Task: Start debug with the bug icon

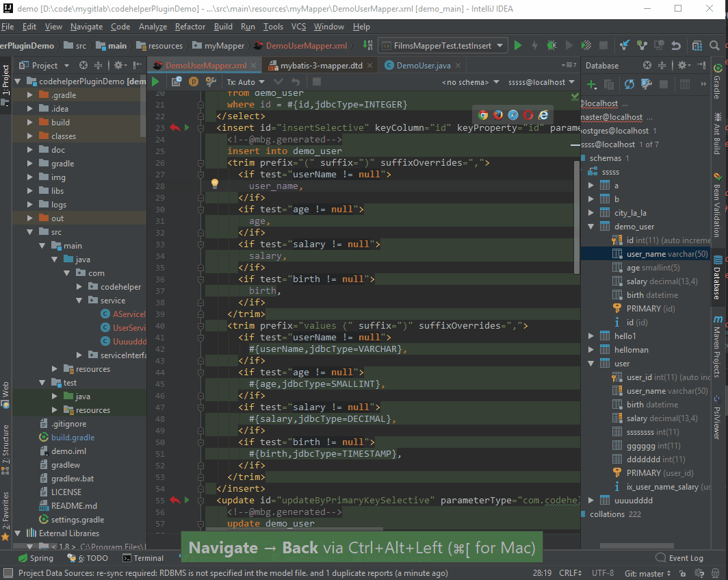Action: click(x=551, y=46)
